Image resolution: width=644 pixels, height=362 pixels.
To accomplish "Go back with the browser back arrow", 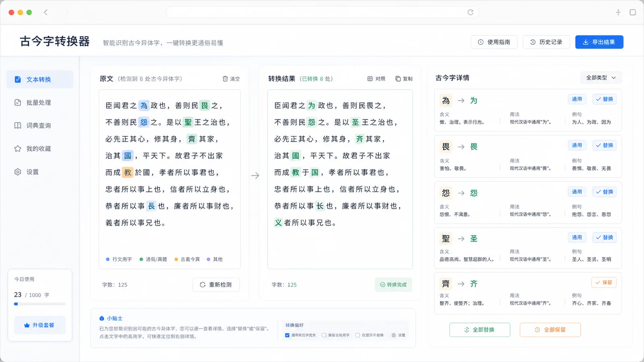I will click(x=46, y=12).
